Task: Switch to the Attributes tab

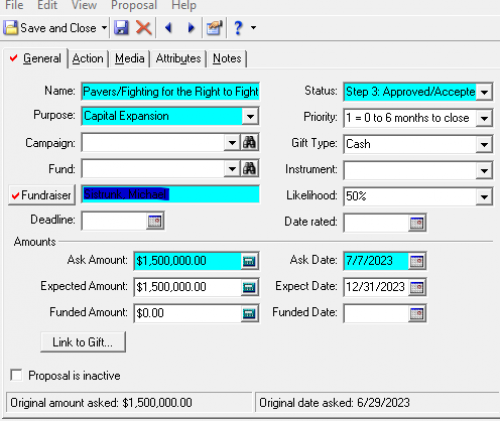Action: pos(178,59)
